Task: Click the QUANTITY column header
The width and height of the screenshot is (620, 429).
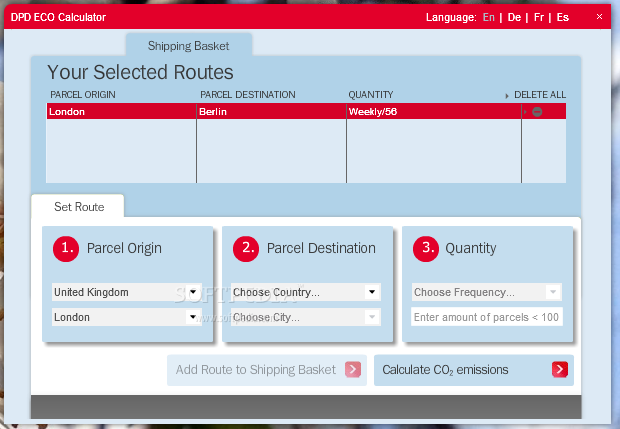Action: tap(370, 95)
